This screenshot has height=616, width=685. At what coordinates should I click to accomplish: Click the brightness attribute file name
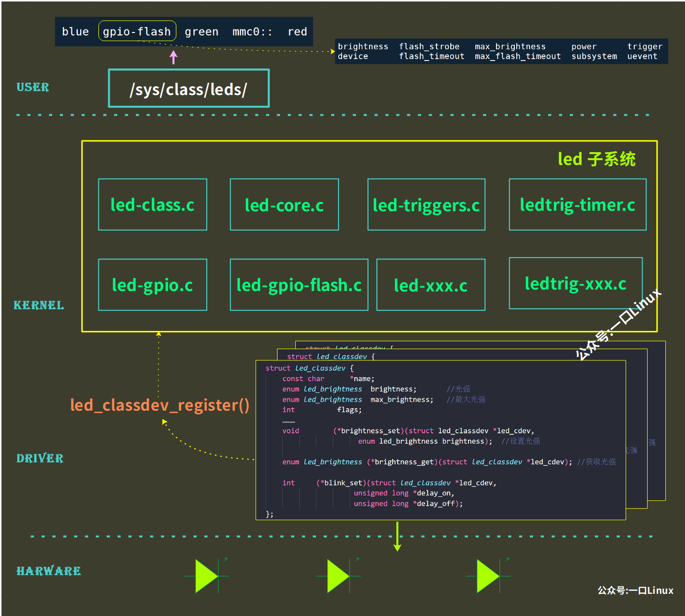pyautogui.click(x=363, y=46)
